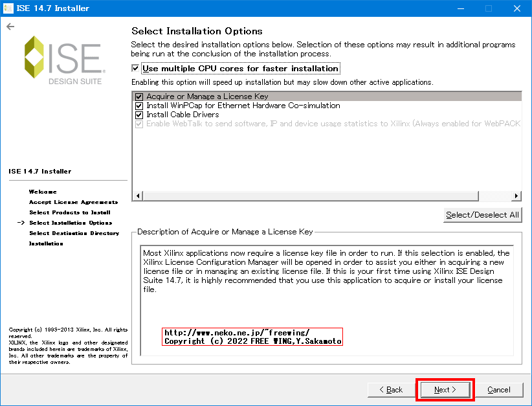Click the back arrow at top left

[10, 27]
